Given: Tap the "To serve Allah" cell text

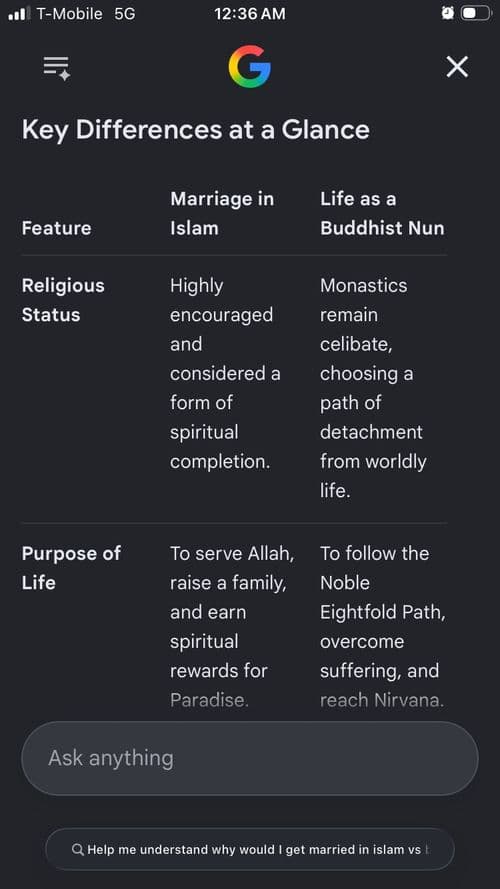Looking at the screenshot, I should pos(232,553).
